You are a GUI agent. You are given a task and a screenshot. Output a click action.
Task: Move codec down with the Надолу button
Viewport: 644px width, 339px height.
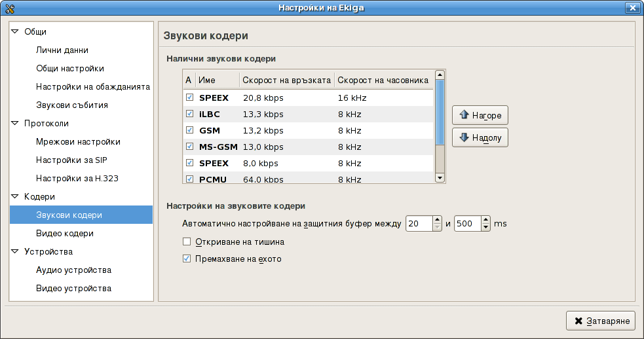480,137
